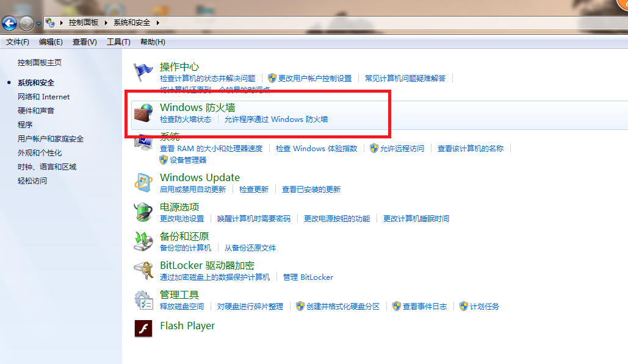Open 检查防火墙状态 link
The width and height of the screenshot is (628, 364).
[x=186, y=120]
